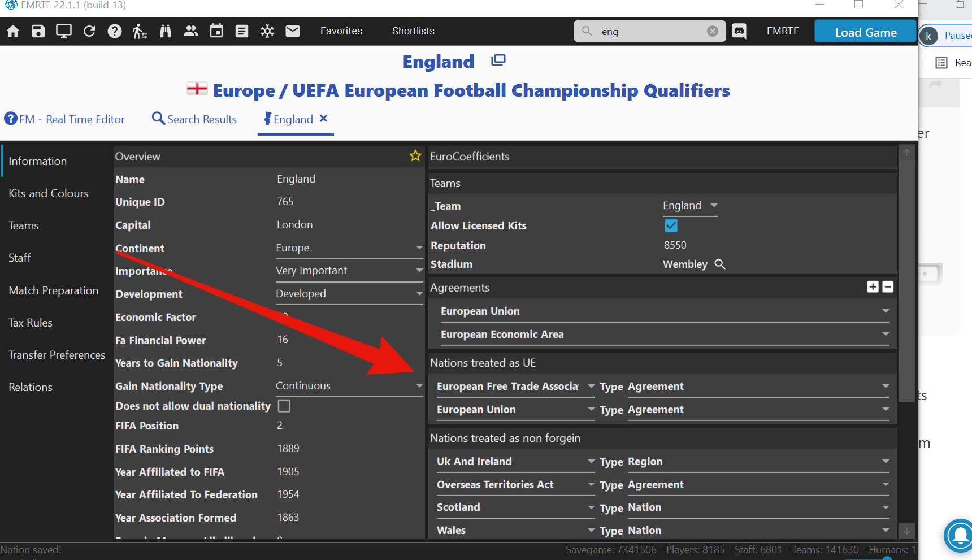Open Staff sidebar section

[x=20, y=258]
